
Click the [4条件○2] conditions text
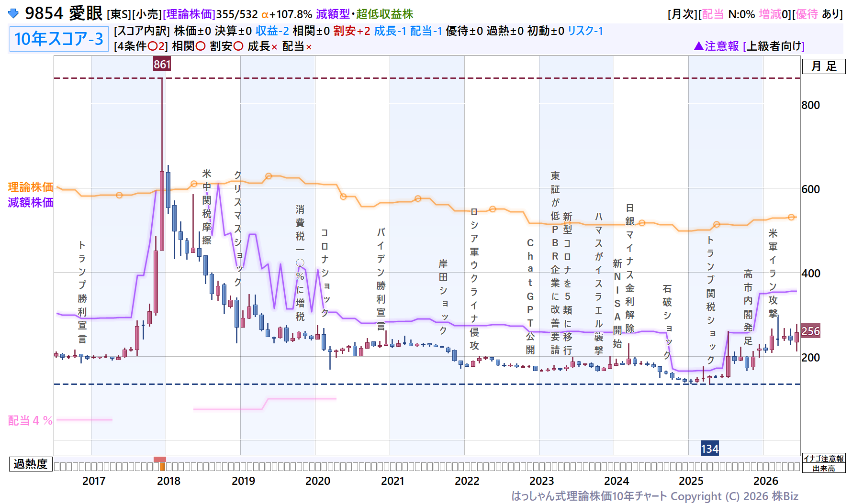pos(141,46)
